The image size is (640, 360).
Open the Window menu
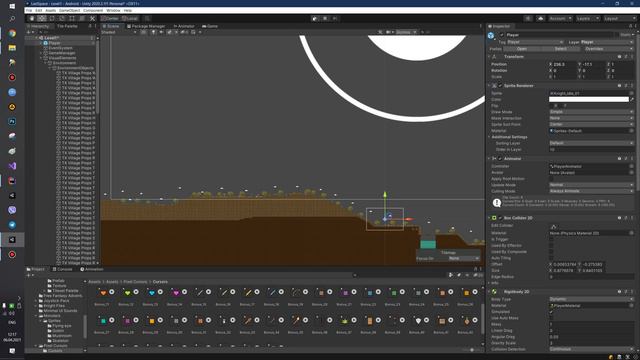(113, 10)
